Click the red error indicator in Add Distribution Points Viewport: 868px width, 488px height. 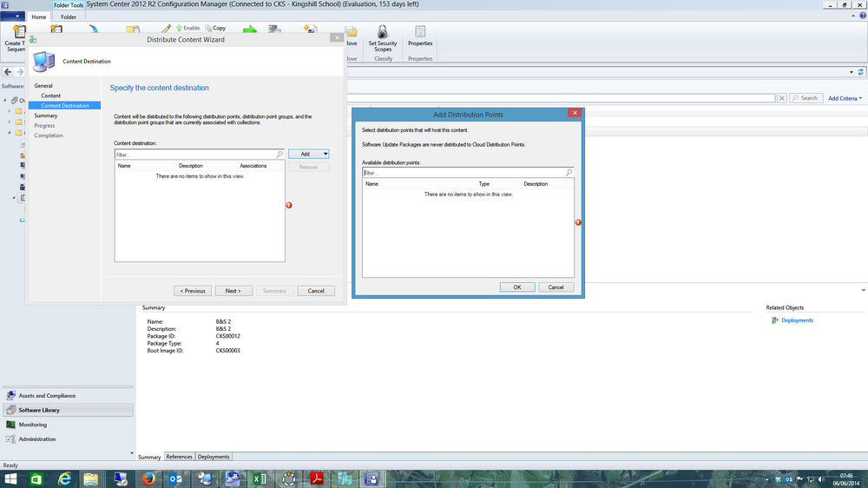[578, 222]
